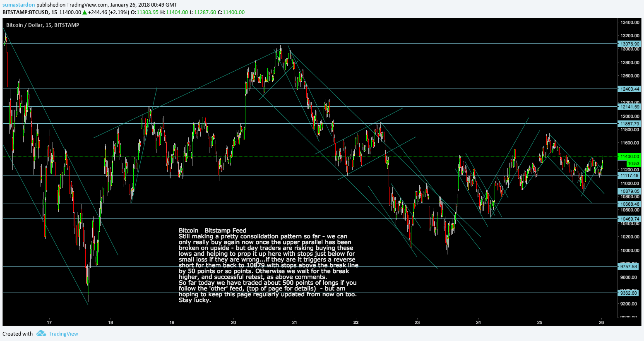Select the 12141.59 horizontal line price label
Screen dimensions: 644x341
pyautogui.click(x=630, y=107)
